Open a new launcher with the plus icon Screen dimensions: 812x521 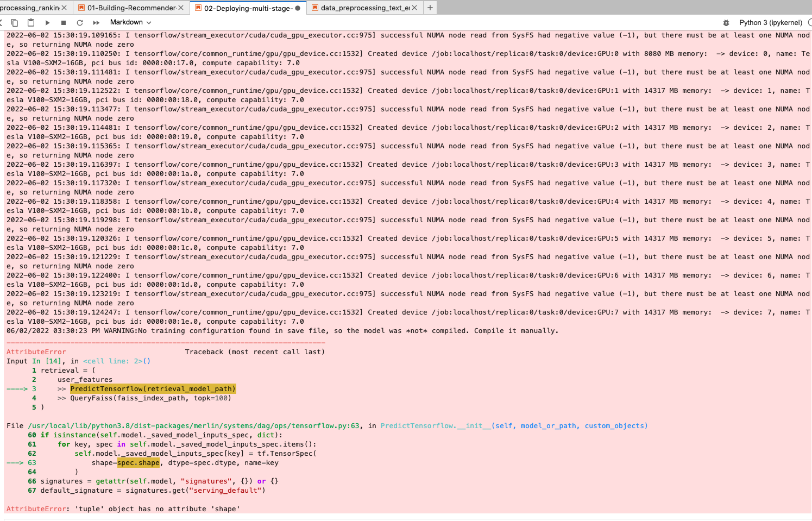430,8
